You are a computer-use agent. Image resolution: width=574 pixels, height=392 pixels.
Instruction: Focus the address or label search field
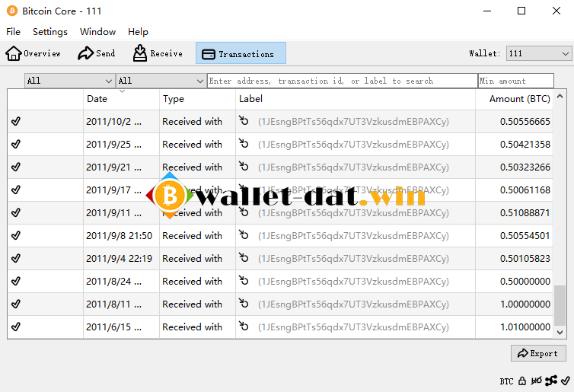(343, 81)
